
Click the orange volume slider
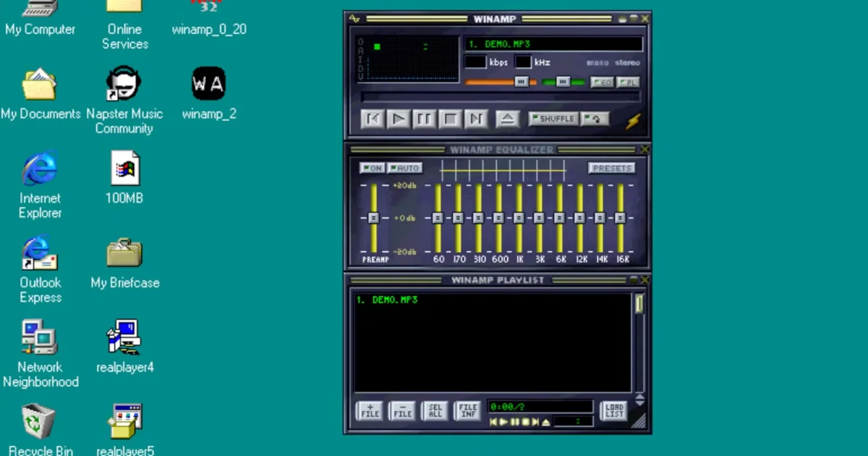(x=501, y=82)
